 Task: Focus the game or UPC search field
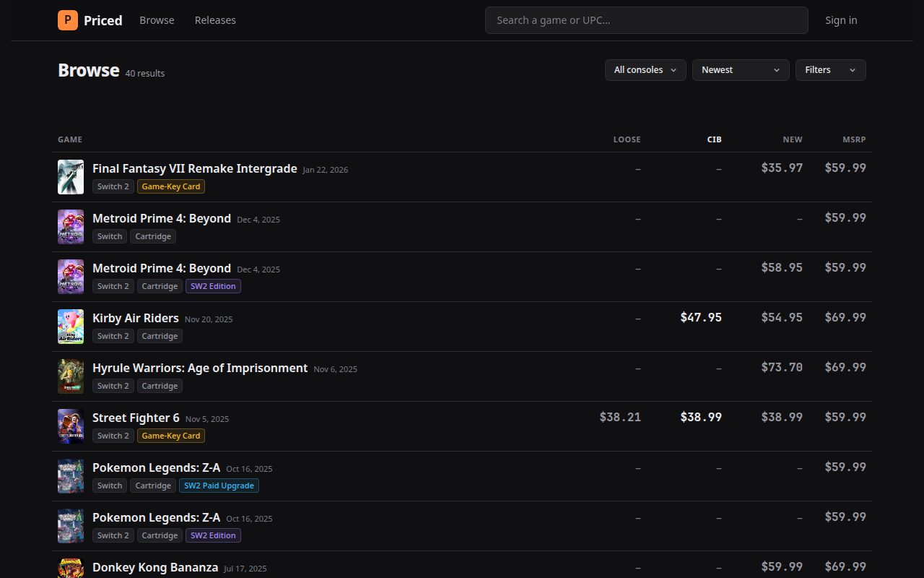point(646,20)
